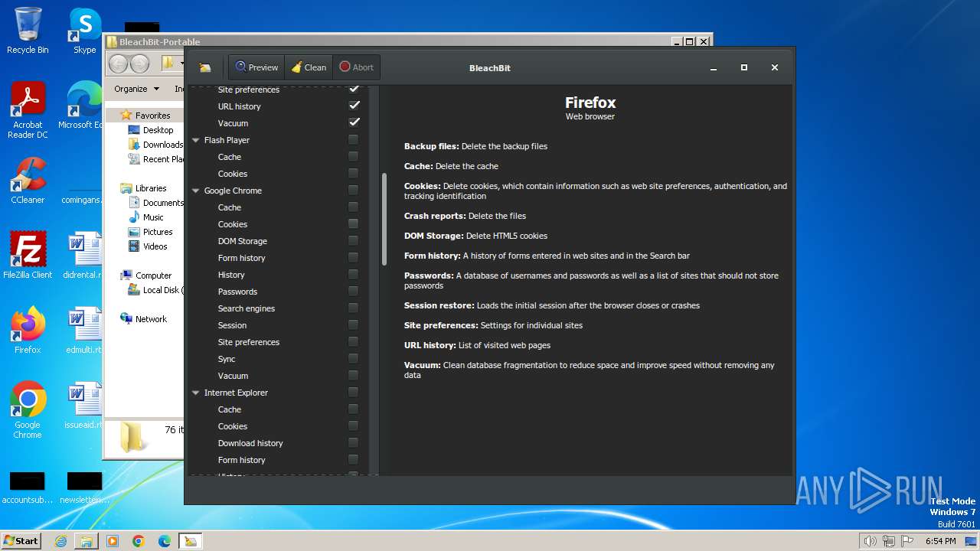Open CCleaner desktop icon
The height and width of the screenshot is (551, 980).
[x=28, y=181]
